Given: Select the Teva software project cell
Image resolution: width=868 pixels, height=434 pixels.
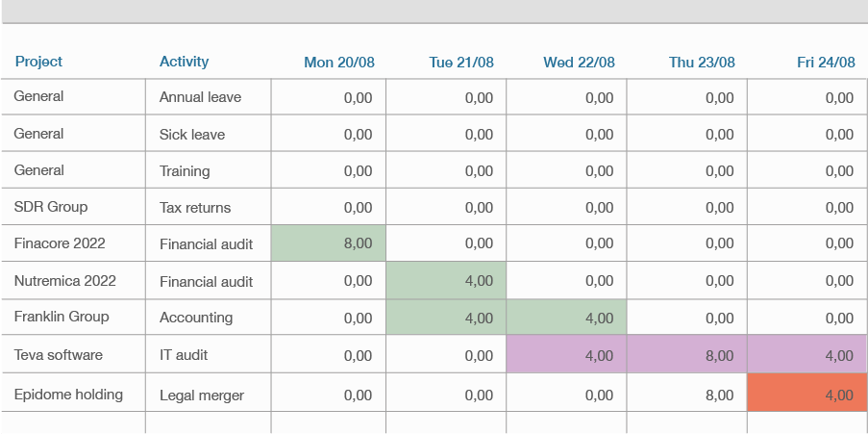Looking at the screenshot, I should point(73,354).
